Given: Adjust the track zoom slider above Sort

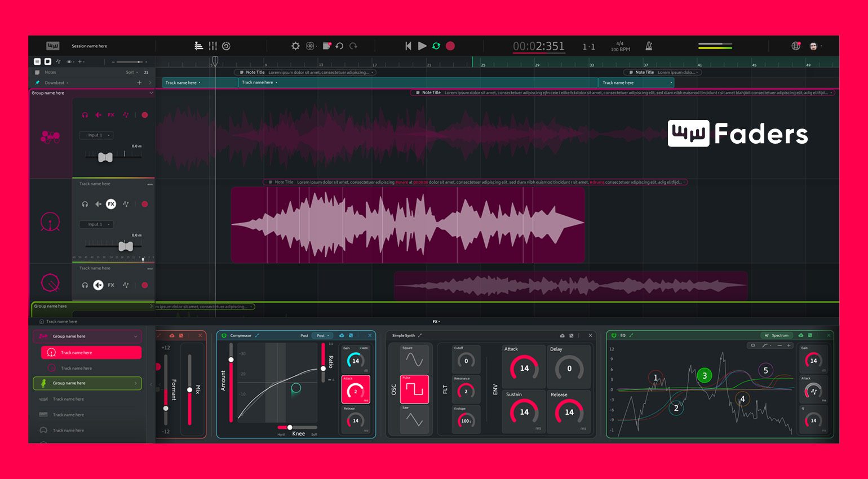Looking at the screenshot, I should 129,61.
